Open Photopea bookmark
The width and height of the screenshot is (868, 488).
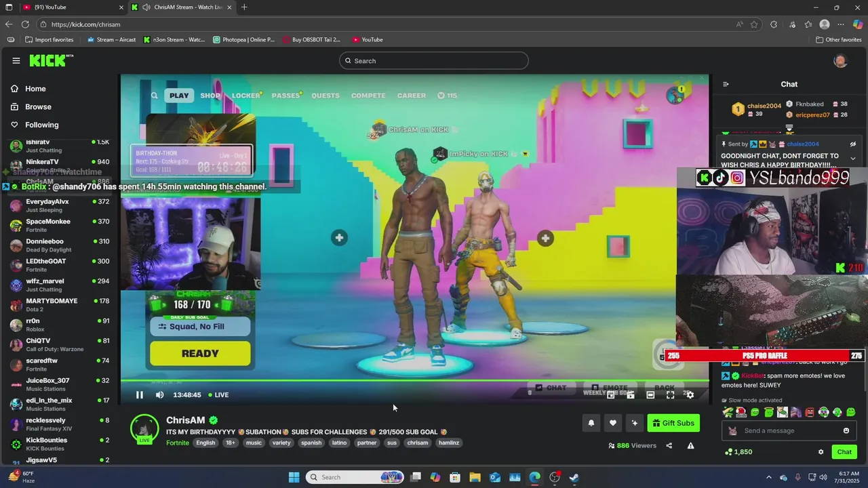tap(243, 40)
